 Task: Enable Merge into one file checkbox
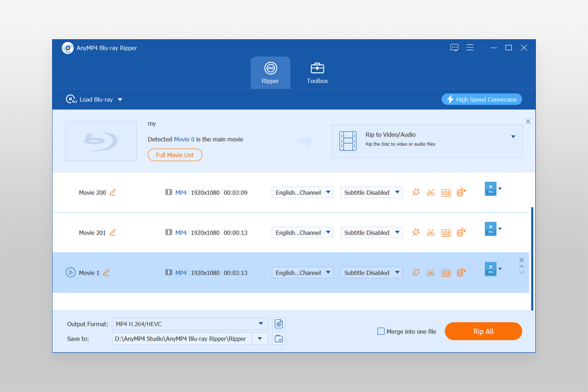tap(381, 331)
